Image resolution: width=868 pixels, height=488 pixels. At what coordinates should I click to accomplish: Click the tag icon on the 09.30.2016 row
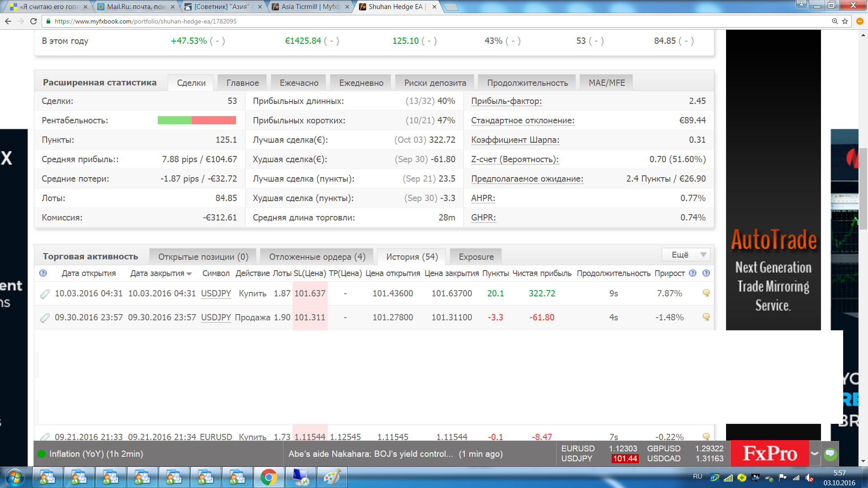point(45,318)
